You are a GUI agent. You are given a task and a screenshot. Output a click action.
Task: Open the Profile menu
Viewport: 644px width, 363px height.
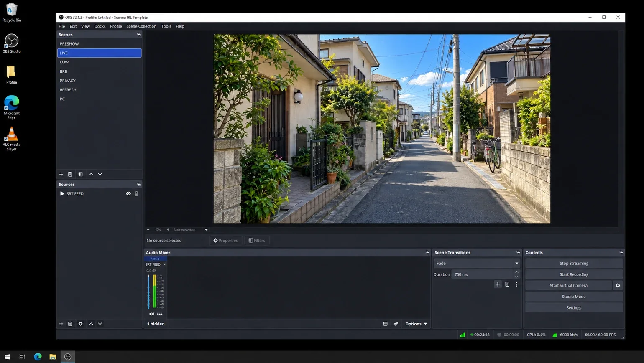[116, 26]
